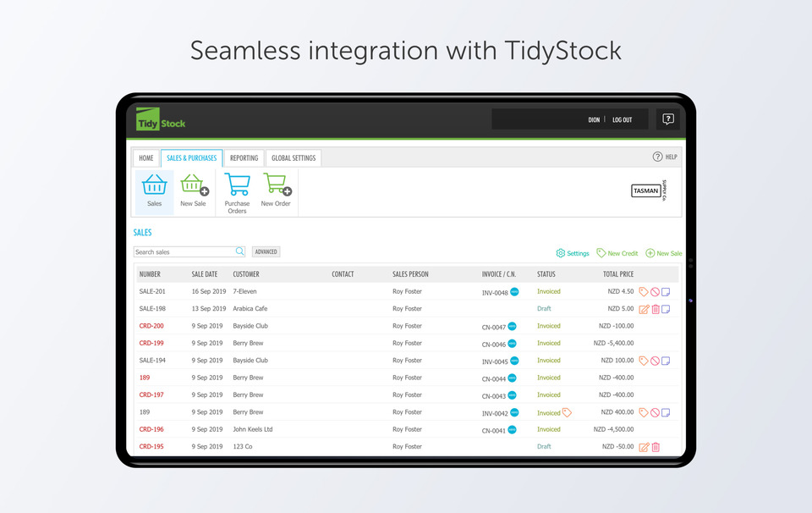The width and height of the screenshot is (812, 513).
Task: Click the Tasman Supply Co. logo
Action: coord(649,190)
